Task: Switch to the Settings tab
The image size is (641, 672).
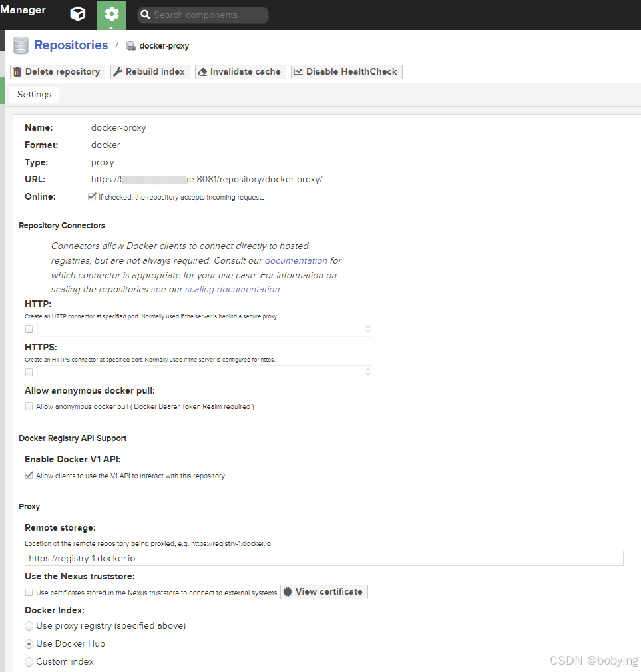Action: click(34, 95)
